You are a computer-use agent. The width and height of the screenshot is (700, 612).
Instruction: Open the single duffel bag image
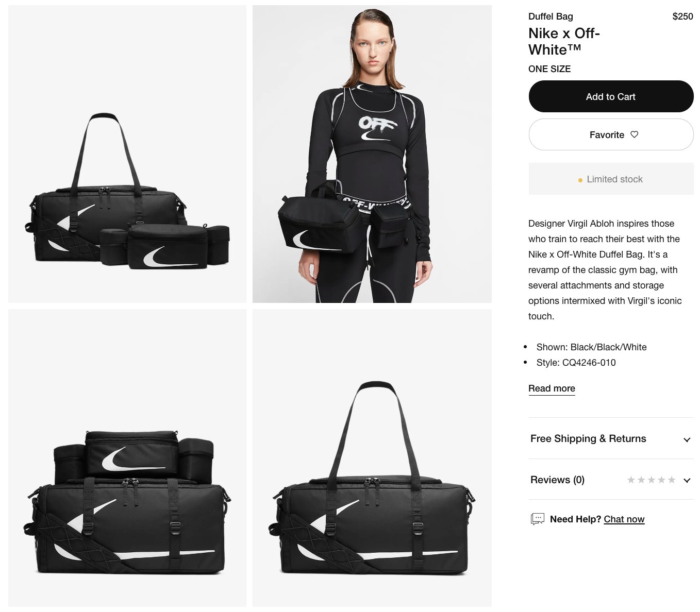coord(372,458)
